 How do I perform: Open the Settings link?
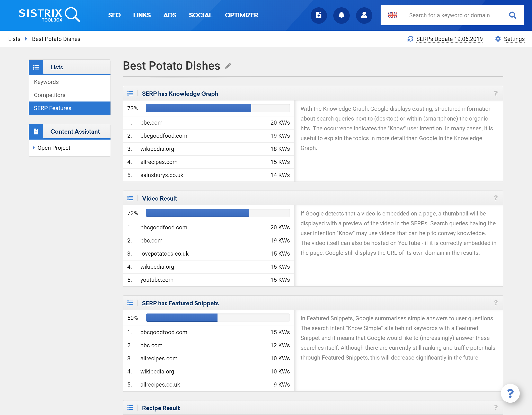[514, 39]
